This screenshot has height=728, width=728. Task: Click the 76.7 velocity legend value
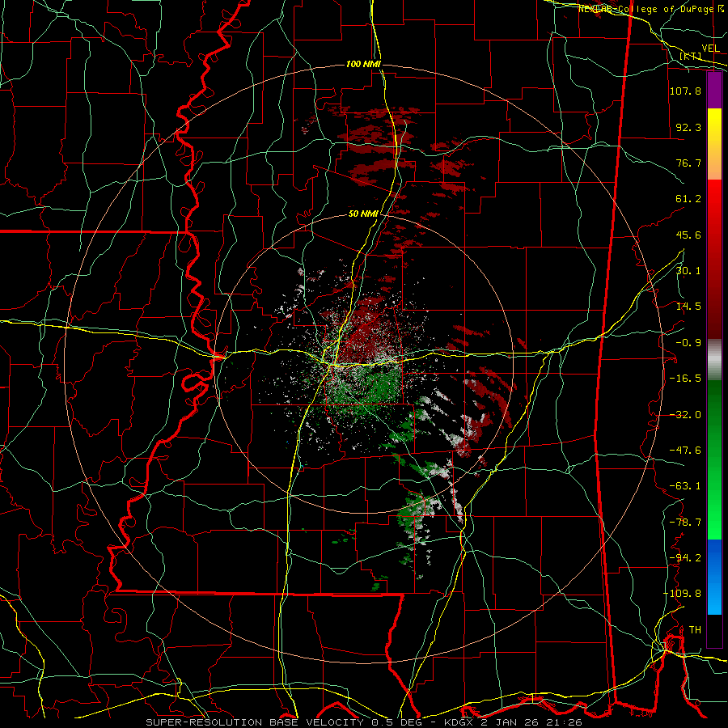click(688, 163)
